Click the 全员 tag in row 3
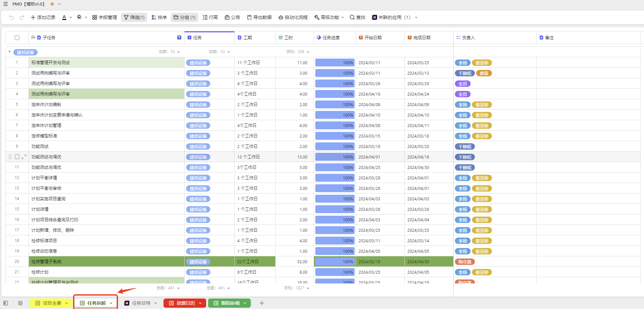644x309 pixels. coord(463,84)
